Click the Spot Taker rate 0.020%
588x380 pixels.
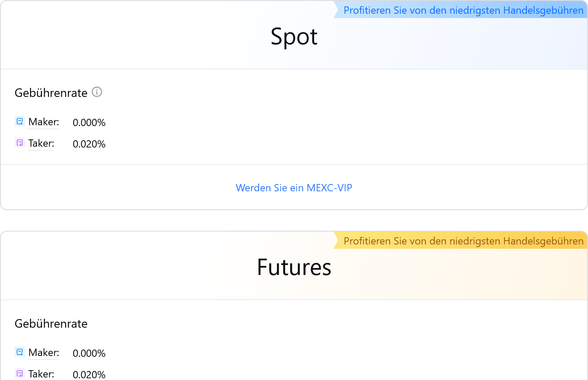pyautogui.click(x=89, y=144)
